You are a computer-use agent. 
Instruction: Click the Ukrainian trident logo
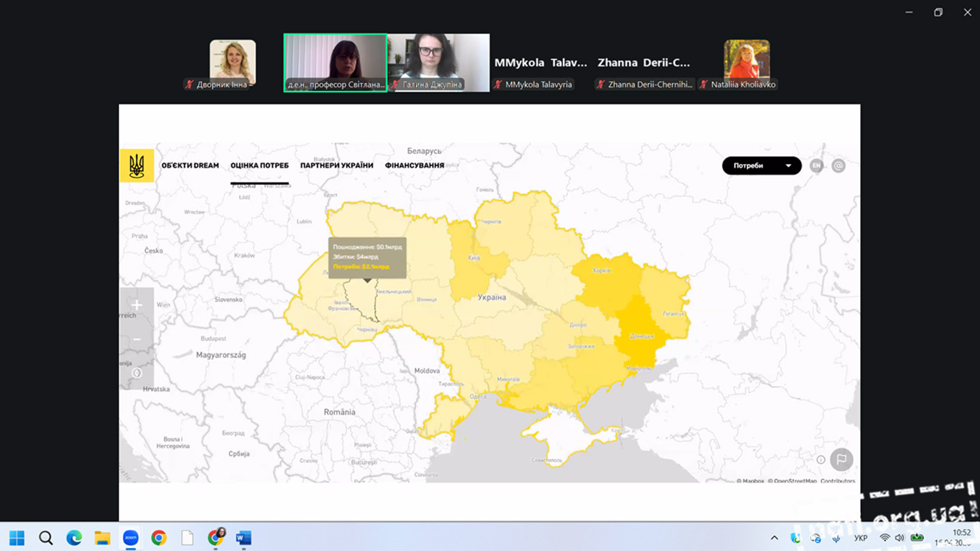[x=136, y=166]
